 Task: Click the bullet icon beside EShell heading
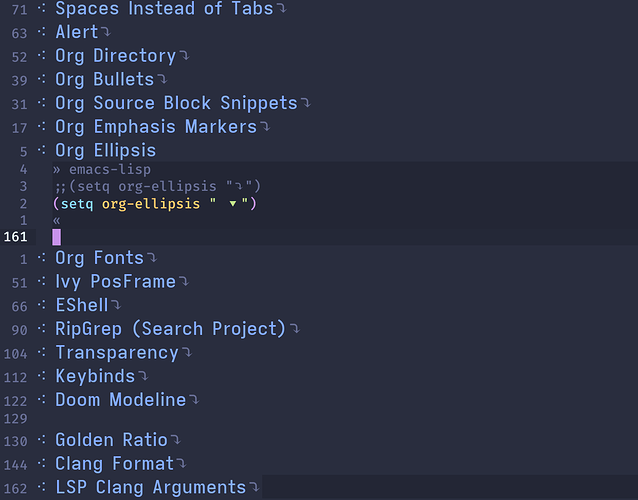point(42,305)
